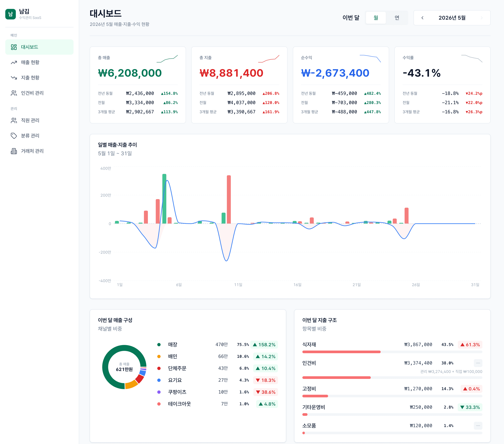Click the 인건비 expense progress bar
The image size is (504, 444).
tap(392, 377)
